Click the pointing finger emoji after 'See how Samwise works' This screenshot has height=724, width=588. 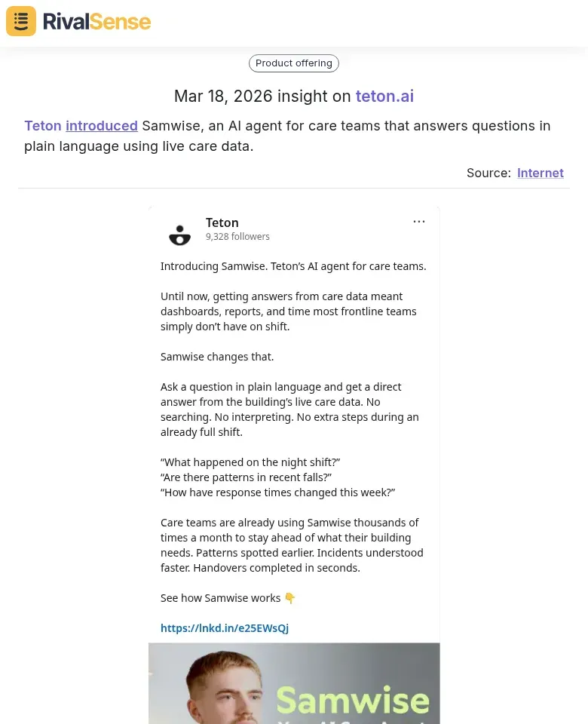289,597
